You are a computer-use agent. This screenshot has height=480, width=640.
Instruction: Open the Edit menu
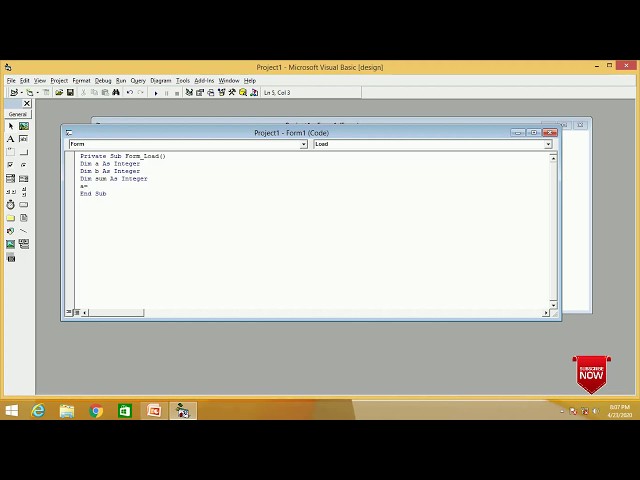[24, 81]
